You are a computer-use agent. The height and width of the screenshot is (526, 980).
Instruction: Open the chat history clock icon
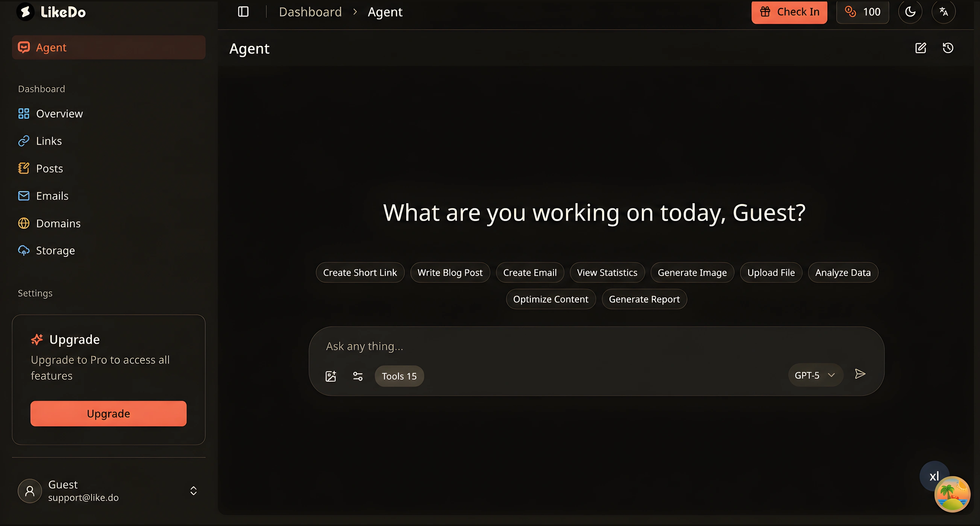click(948, 48)
